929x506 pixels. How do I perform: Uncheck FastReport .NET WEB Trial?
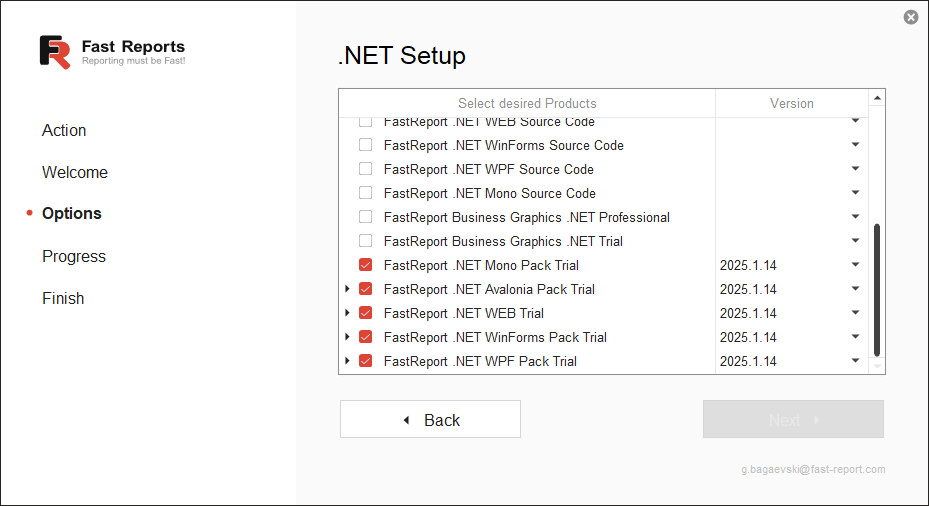tap(366, 313)
